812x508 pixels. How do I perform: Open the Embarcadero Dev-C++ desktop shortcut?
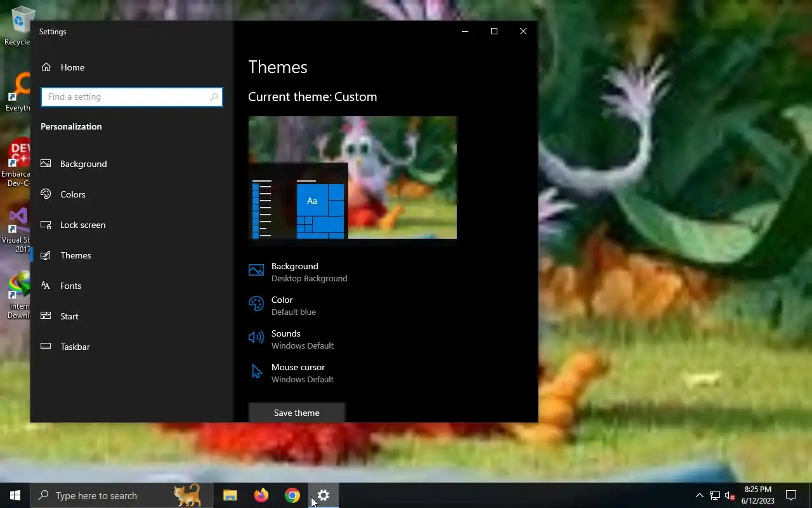coord(16,163)
